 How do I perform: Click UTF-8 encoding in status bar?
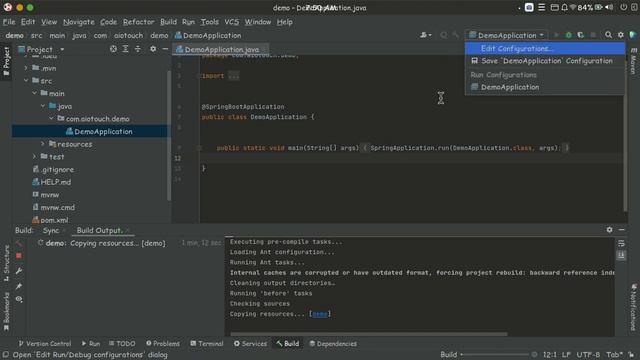click(x=588, y=355)
